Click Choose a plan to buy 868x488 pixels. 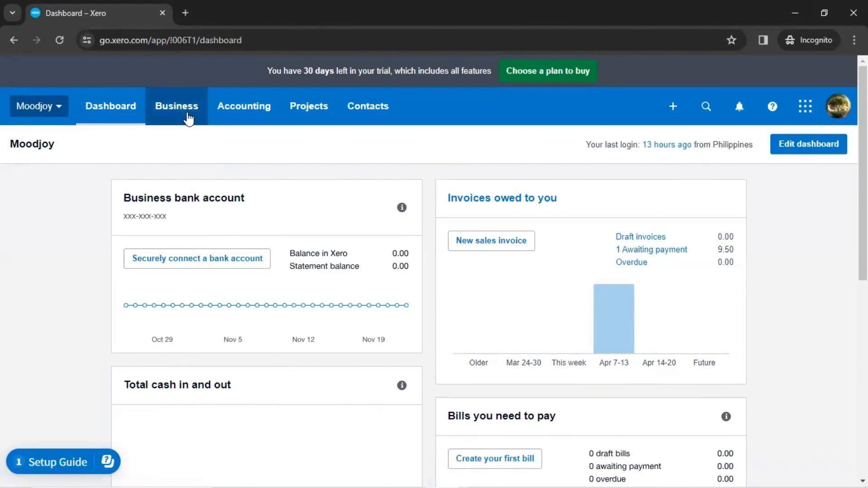(547, 71)
